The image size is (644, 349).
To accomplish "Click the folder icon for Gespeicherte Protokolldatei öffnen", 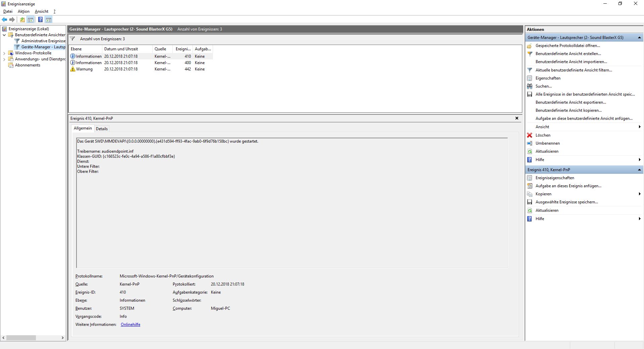I will (530, 46).
